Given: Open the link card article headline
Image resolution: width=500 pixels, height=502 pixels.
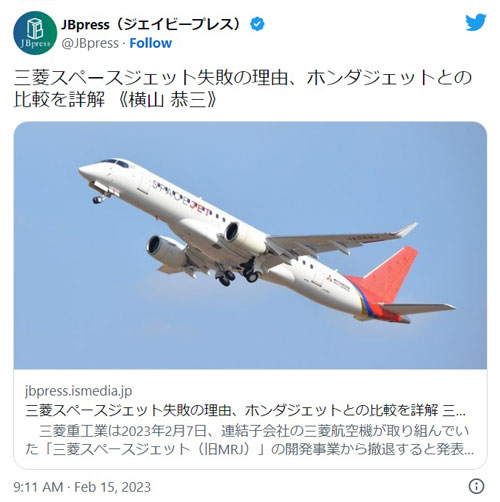Looking at the screenshot, I should [x=245, y=411].
